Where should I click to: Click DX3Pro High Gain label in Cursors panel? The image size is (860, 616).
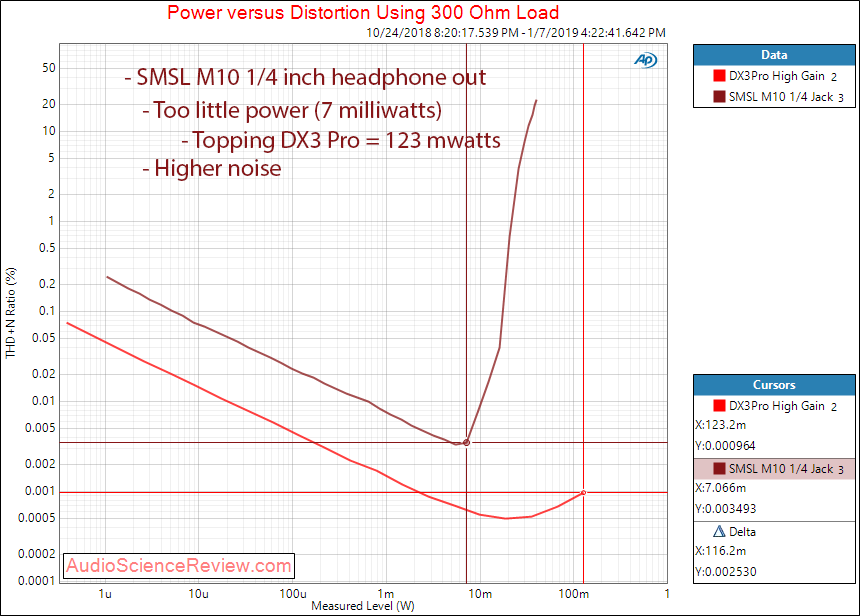tap(777, 406)
